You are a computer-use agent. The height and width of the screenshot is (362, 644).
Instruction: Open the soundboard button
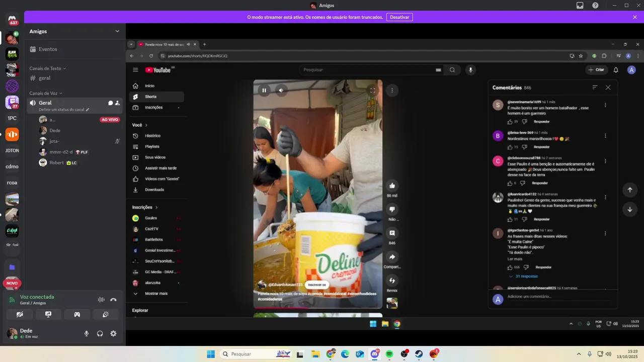106,314
